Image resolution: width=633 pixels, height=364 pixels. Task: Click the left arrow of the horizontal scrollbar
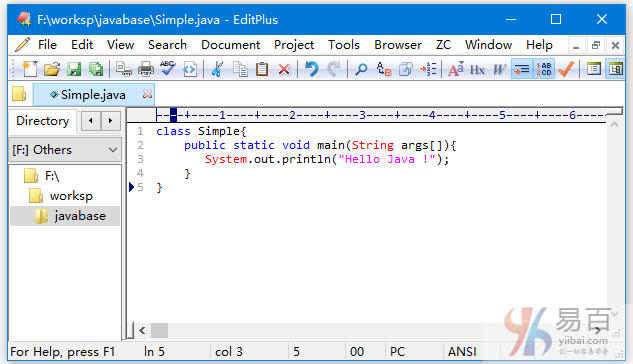[142, 331]
